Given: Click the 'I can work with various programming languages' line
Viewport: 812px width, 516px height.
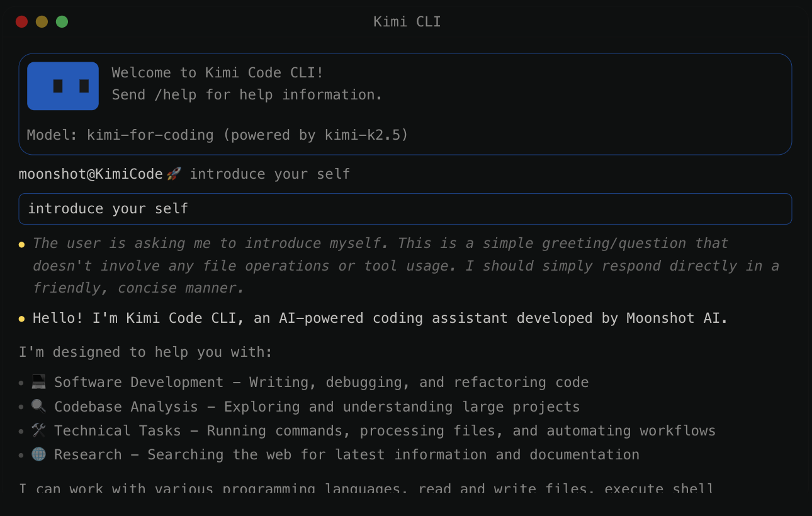Looking at the screenshot, I should click(x=366, y=487).
